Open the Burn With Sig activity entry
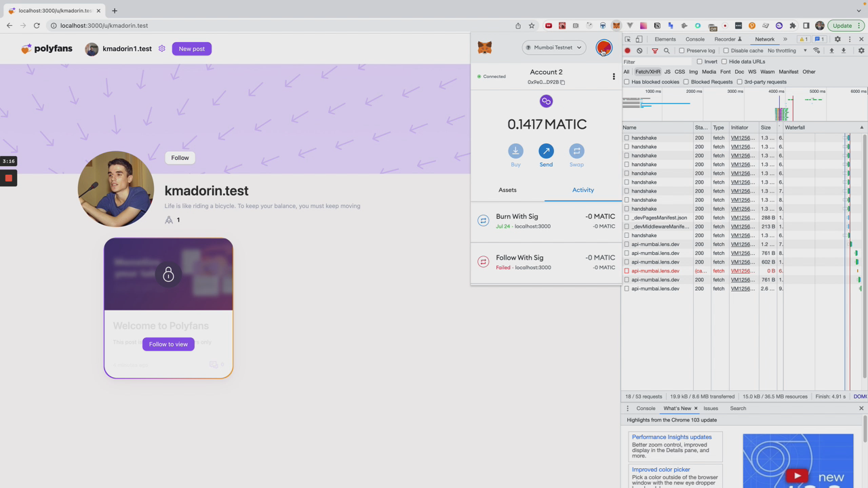The width and height of the screenshot is (868, 488). tap(546, 221)
